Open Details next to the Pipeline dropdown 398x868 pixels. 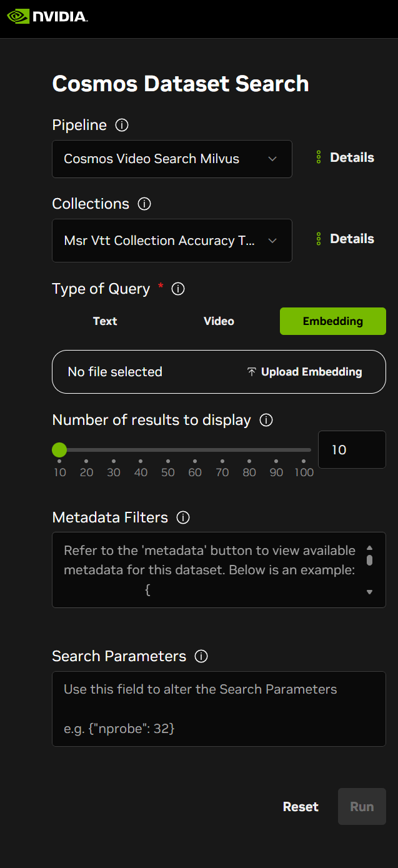pos(346,157)
